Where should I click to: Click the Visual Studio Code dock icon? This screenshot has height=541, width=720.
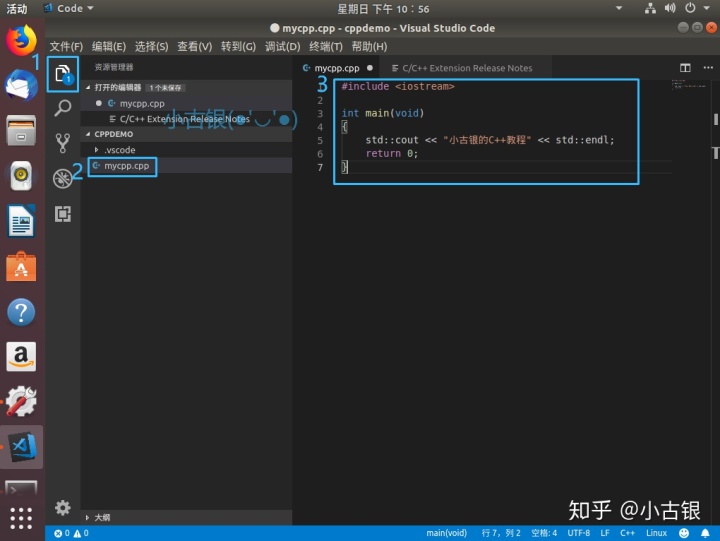point(21,447)
